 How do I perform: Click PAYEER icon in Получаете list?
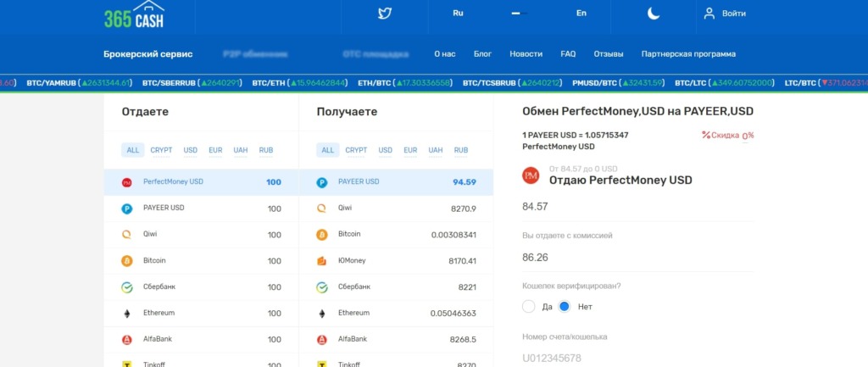click(x=321, y=183)
